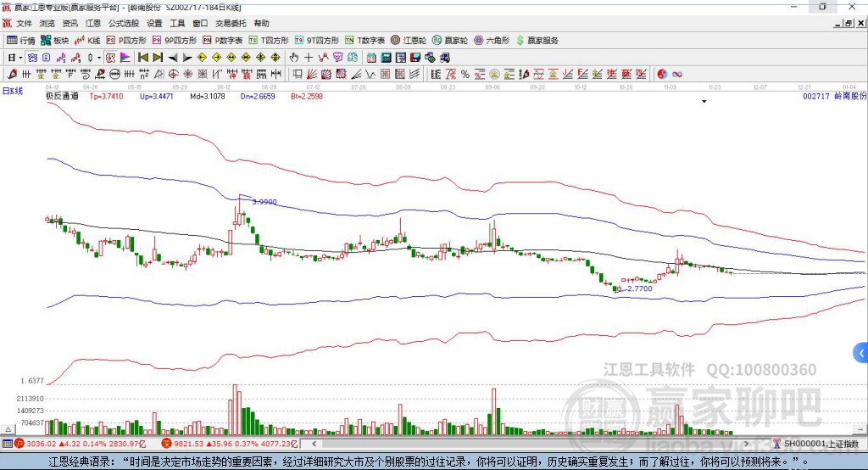Screen dimensions: 868x470
Task: Expand side panel with blue chevron button
Action: click(x=861, y=353)
